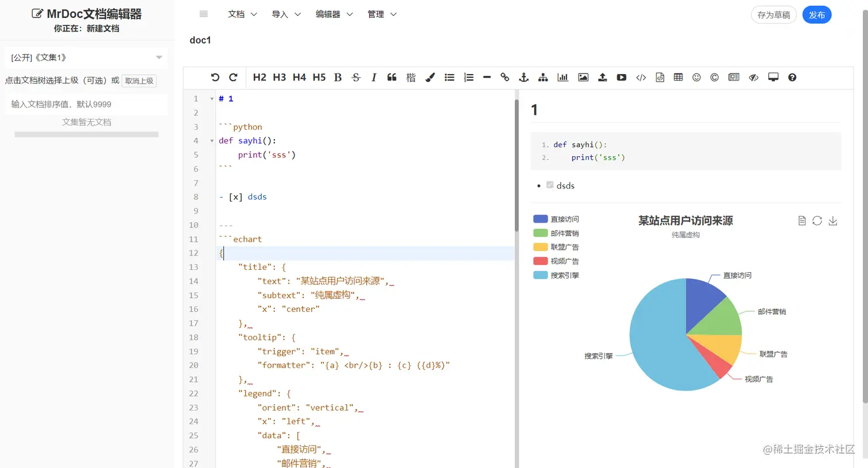Click the 存为草稿 save draft button
Image resolution: width=868 pixels, height=468 pixels.
tap(774, 15)
